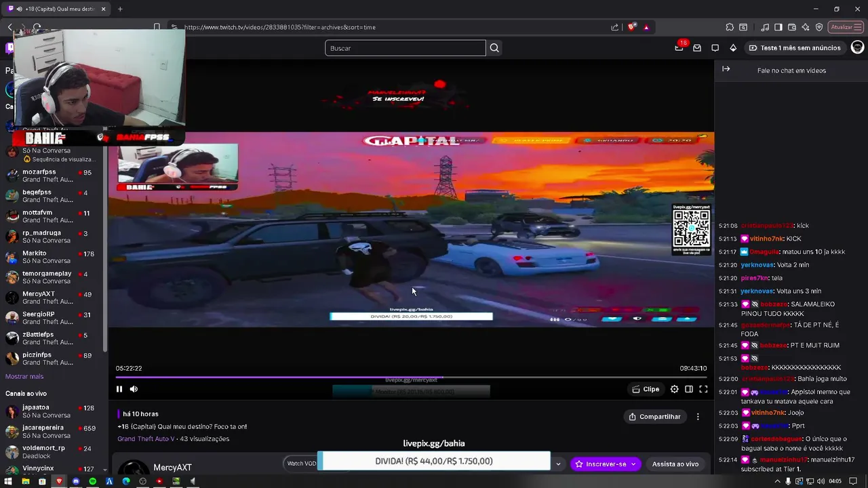Open Brave playlist music note icon
This screenshot has height=488, width=868.
(766, 27)
